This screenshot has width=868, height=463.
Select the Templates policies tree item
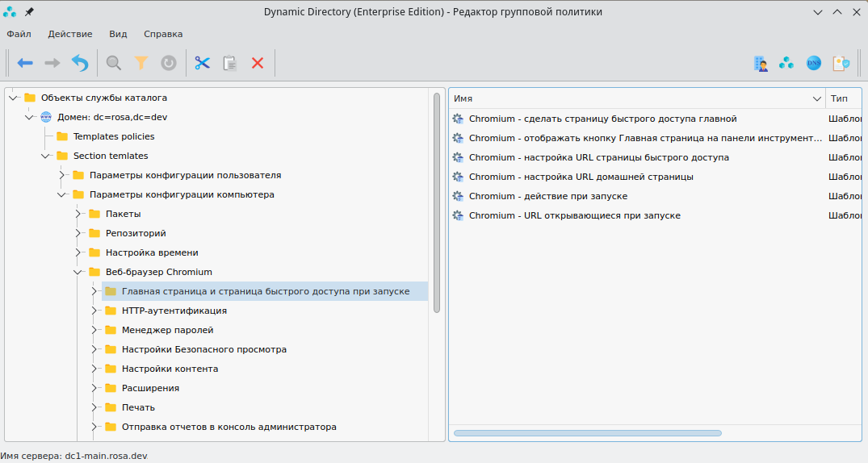click(113, 136)
